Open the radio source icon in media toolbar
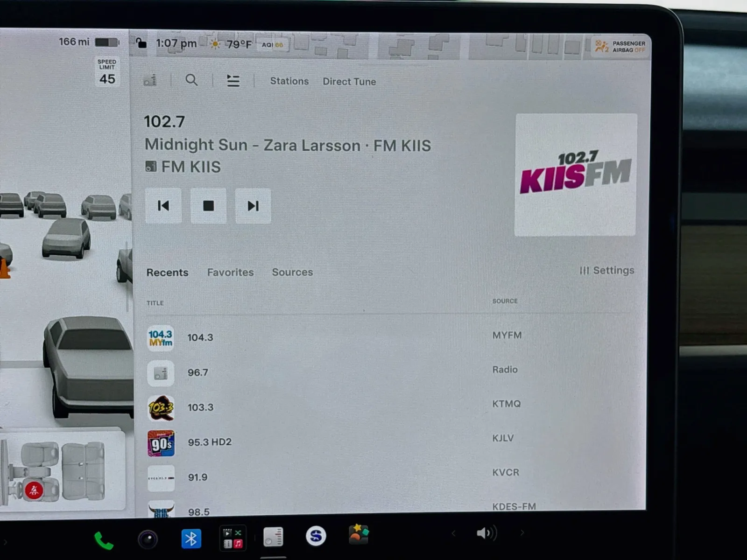This screenshot has height=560, width=747. tap(150, 80)
